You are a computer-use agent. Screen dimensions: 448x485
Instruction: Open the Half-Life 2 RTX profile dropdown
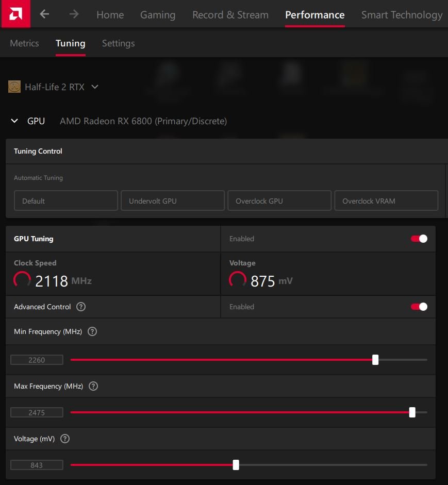95,87
